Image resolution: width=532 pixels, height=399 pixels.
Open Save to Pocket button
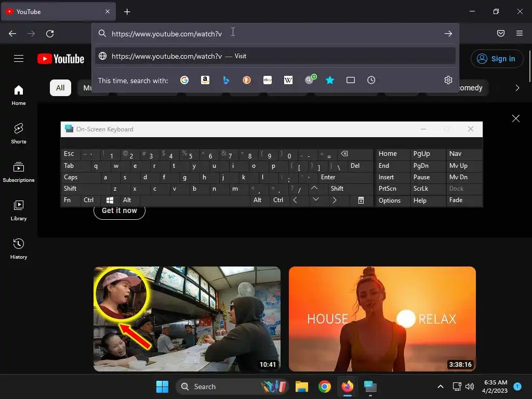(501, 33)
